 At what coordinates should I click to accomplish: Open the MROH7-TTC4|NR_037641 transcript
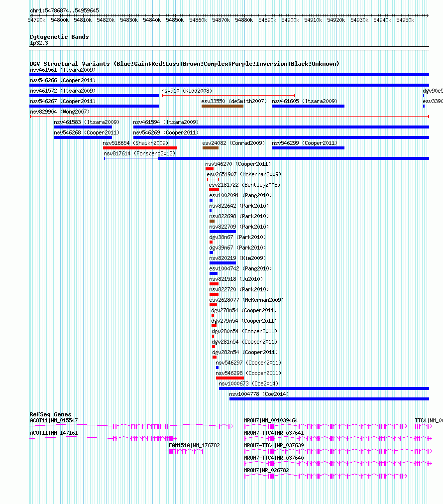click(x=274, y=433)
